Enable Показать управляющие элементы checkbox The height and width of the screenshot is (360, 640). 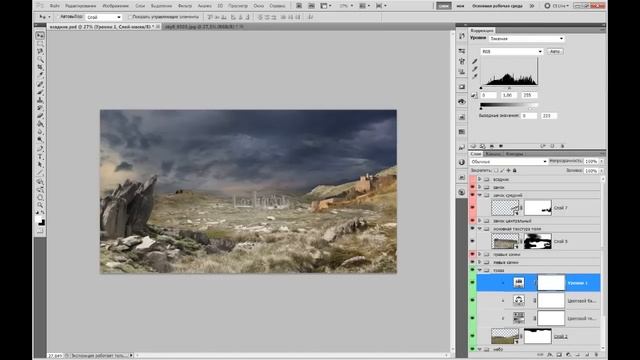130,17
